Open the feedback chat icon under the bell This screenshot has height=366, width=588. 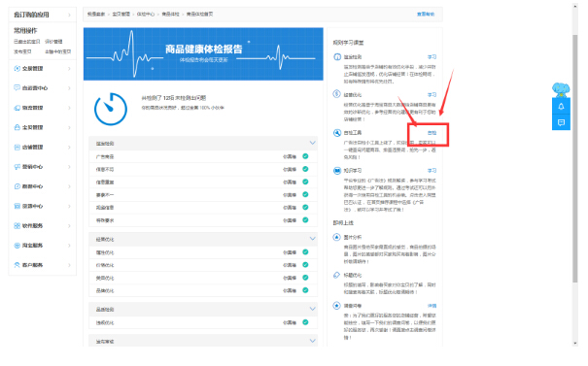pyautogui.click(x=561, y=122)
